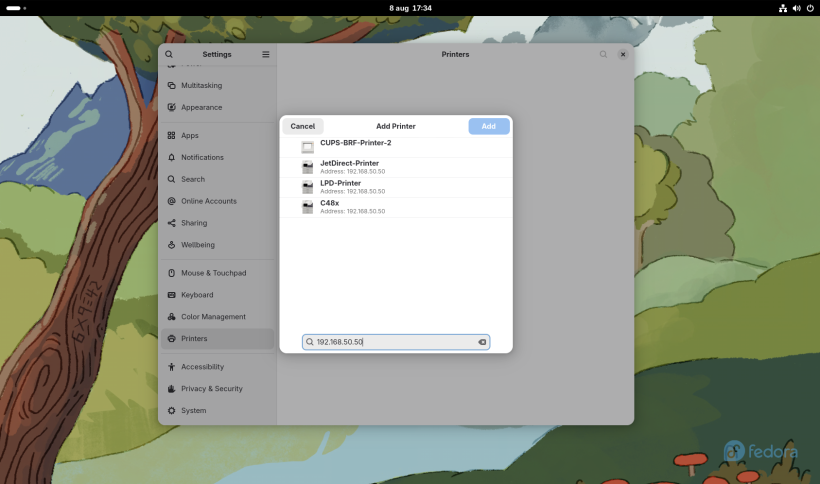
Task: Click the magnifier icon in address field
Action: 310,342
